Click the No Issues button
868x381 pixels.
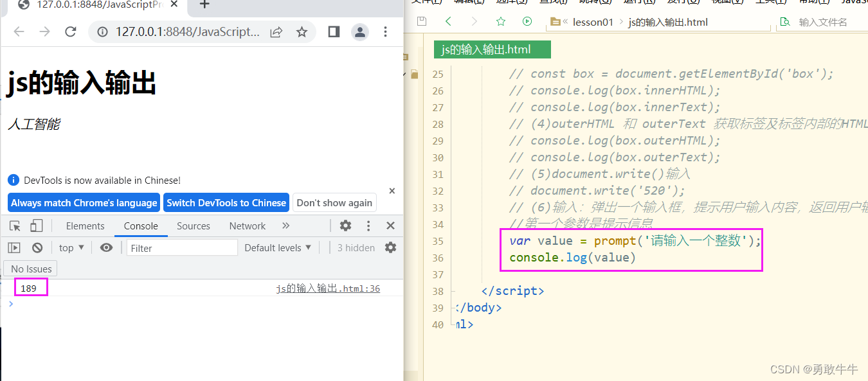coord(31,269)
